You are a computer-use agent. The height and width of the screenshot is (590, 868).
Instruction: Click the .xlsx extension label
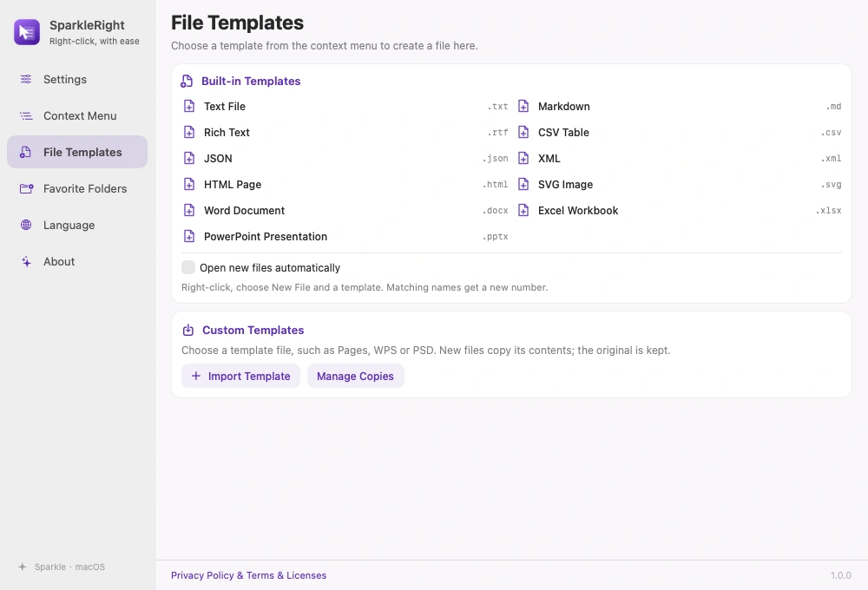828,210
